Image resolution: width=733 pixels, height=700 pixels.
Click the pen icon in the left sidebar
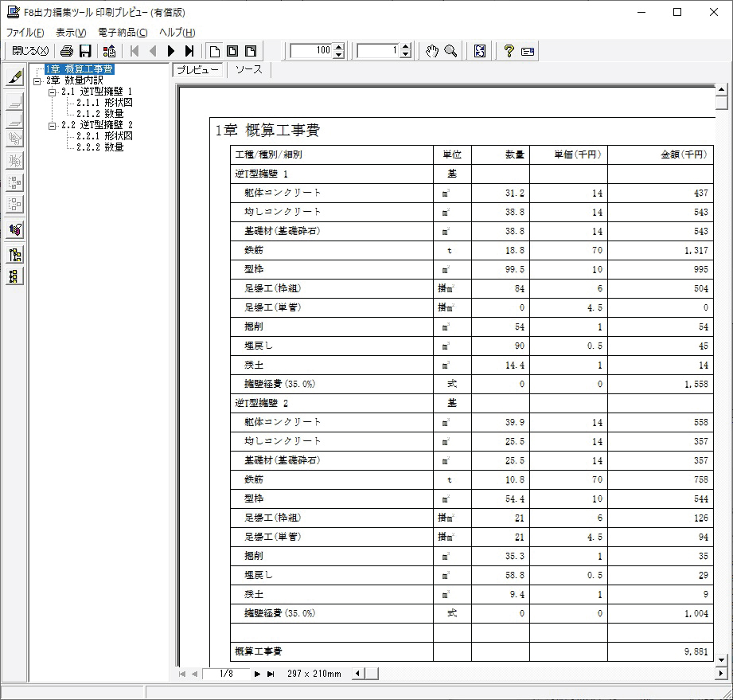click(x=15, y=76)
